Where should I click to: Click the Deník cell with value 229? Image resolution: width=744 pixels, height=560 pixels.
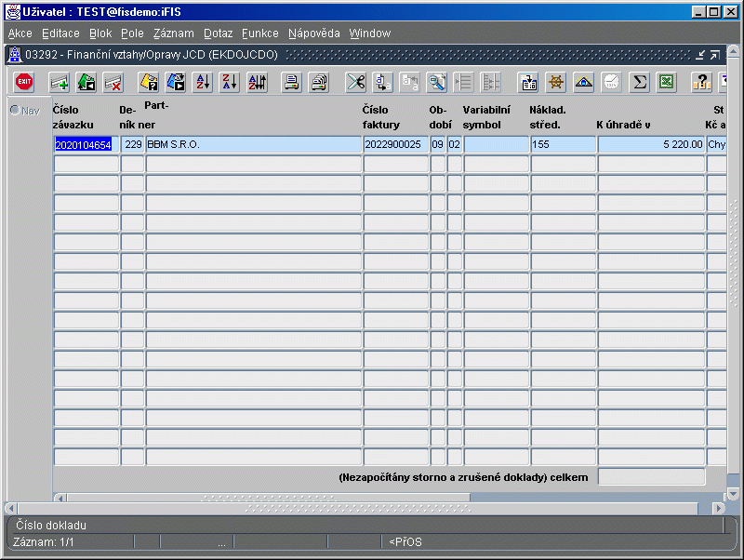pos(132,145)
